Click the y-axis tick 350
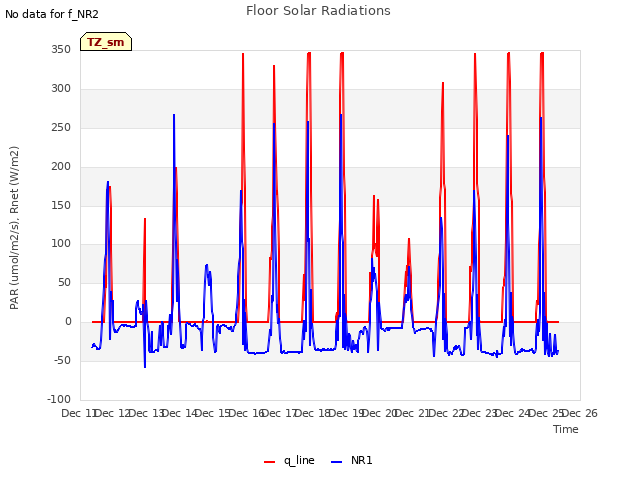 pyautogui.click(x=61, y=49)
